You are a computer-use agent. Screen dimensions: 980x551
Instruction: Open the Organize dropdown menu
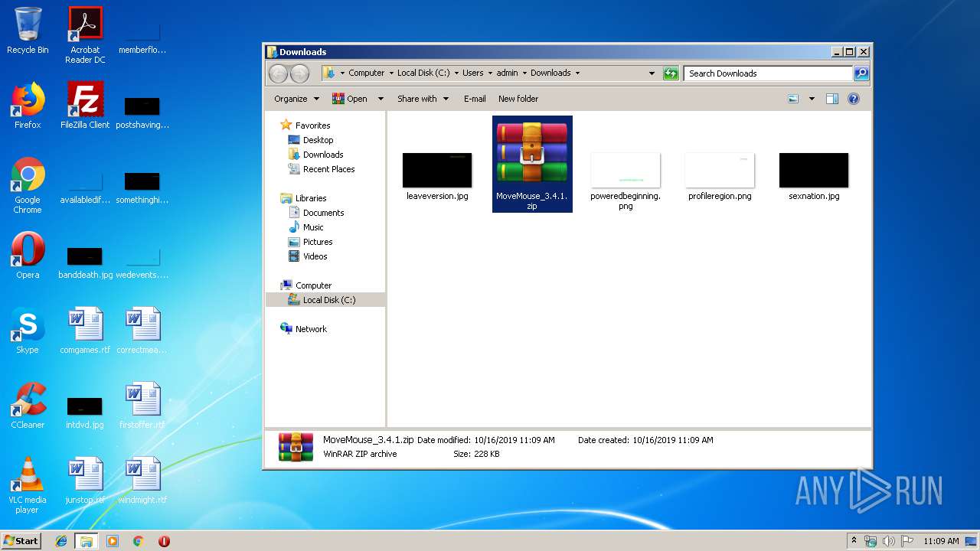(296, 99)
